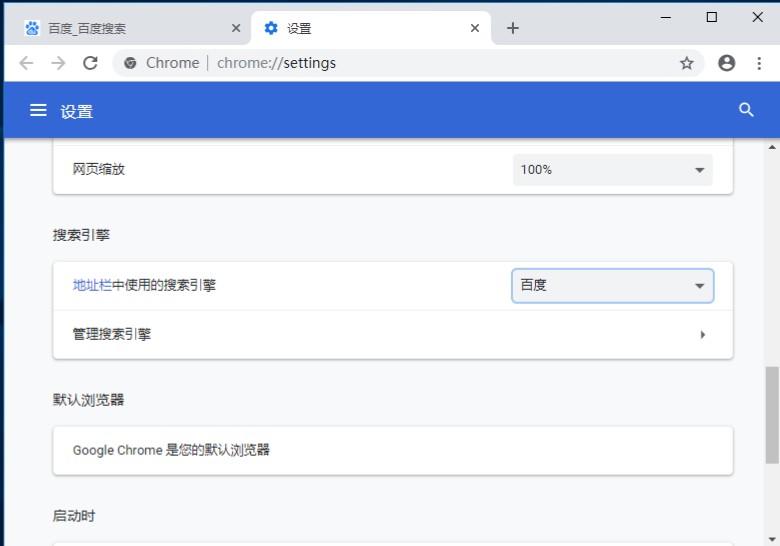Open the 百度 search engine dropdown
The image size is (780, 546).
click(612, 285)
